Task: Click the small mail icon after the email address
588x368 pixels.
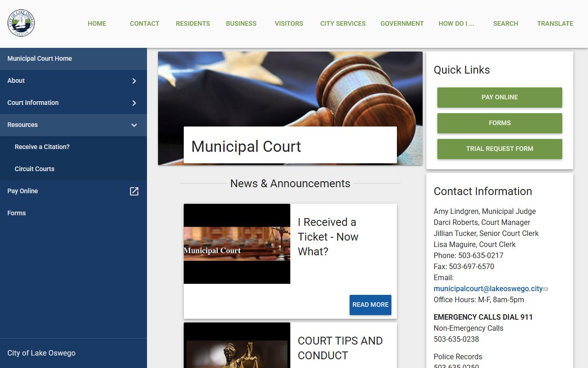Action: pyautogui.click(x=546, y=289)
